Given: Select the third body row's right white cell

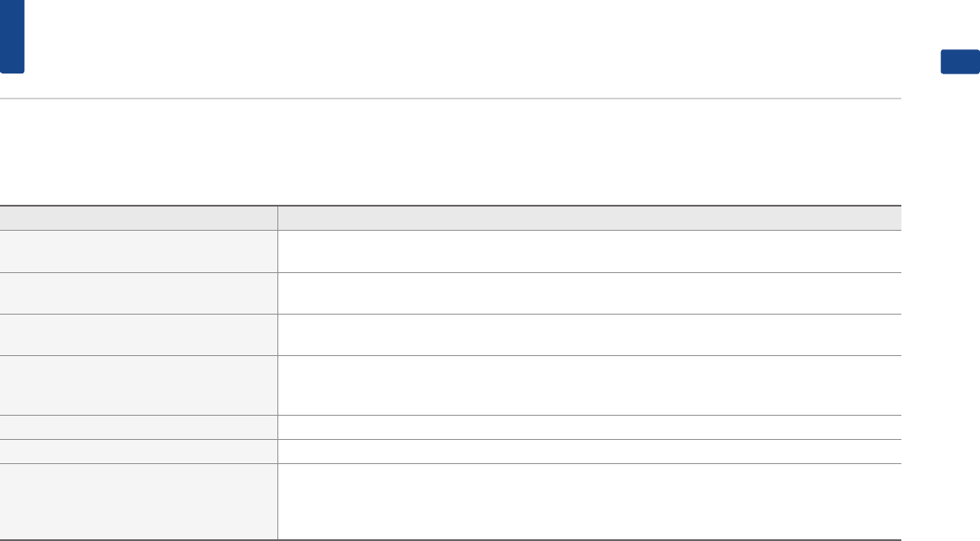Looking at the screenshot, I should [589, 334].
